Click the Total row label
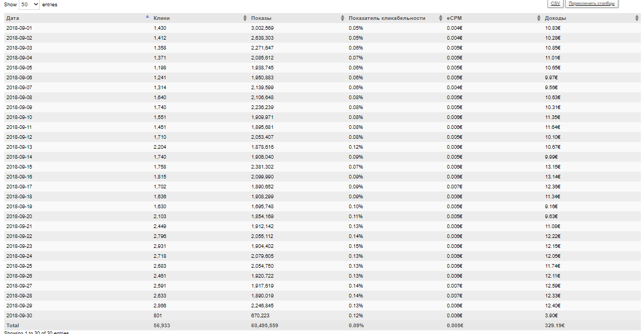The width and height of the screenshot is (644, 334). point(13,326)
